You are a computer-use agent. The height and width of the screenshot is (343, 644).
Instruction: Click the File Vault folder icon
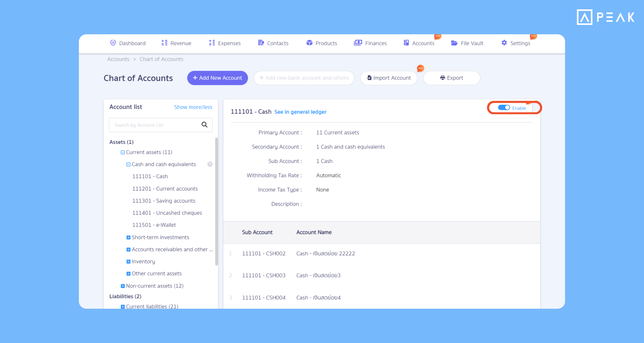point(454,43)
